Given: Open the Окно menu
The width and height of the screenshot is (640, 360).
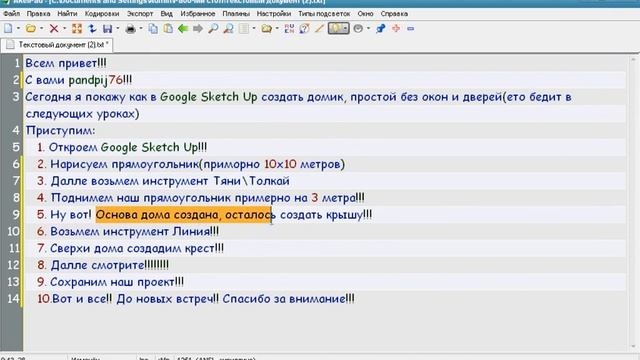Looking at the screenshot, I should 365,13.
